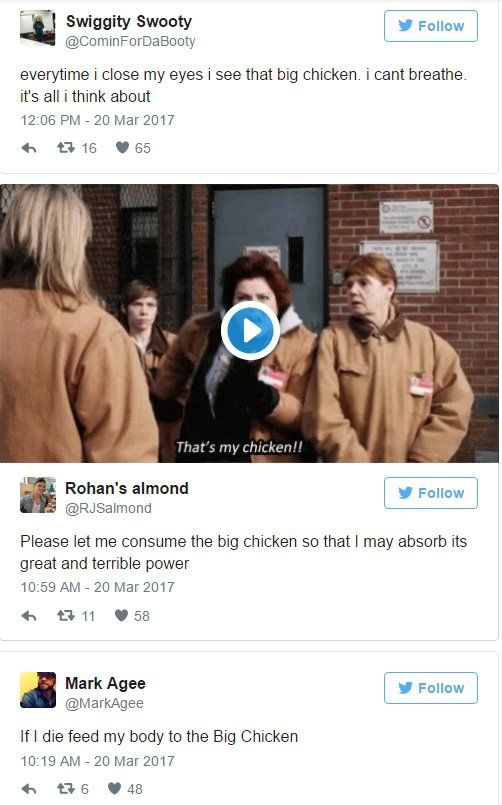This screenshot has width=502, height=805.
Task: Retweet Rohan's almond tweet with 11 retweets
Action: point(66,615)
